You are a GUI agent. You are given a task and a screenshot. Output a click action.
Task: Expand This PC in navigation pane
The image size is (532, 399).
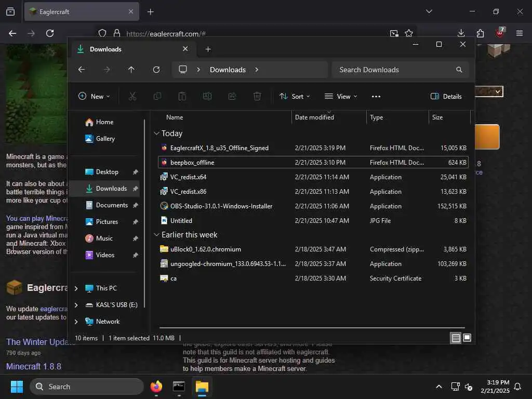pos(76,288)
